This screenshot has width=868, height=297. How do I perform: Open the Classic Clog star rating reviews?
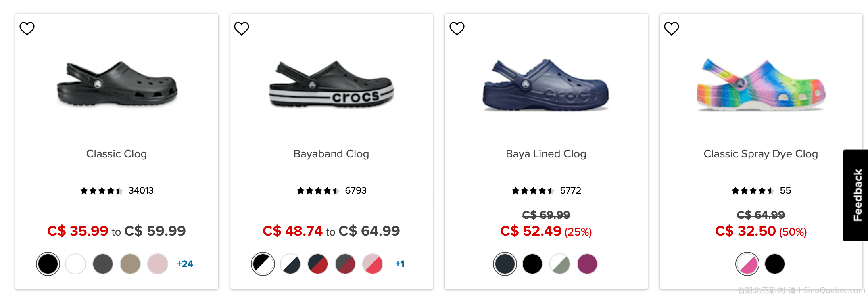(101, 191)
